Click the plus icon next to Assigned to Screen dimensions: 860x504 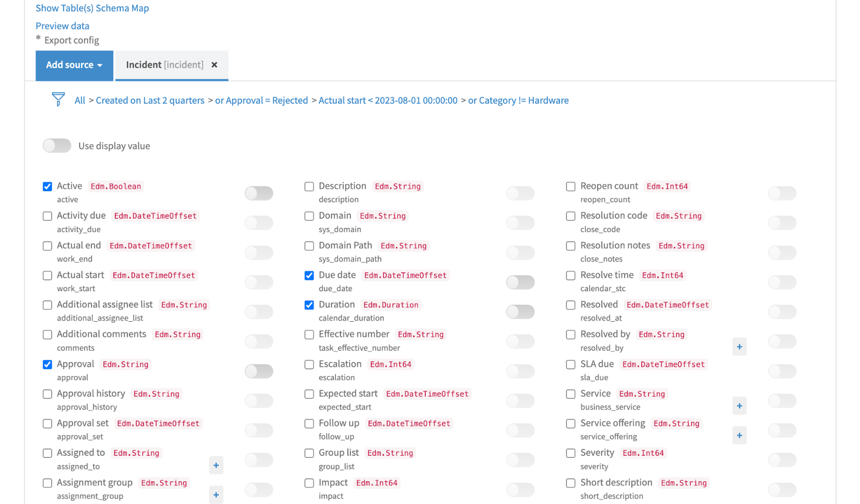[x=216, y=465]
